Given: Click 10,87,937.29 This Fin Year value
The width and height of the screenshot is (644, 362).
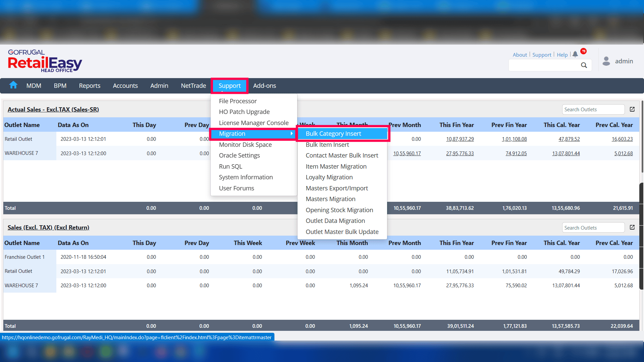Looking at the screenshot, I should tap(460, 139).
